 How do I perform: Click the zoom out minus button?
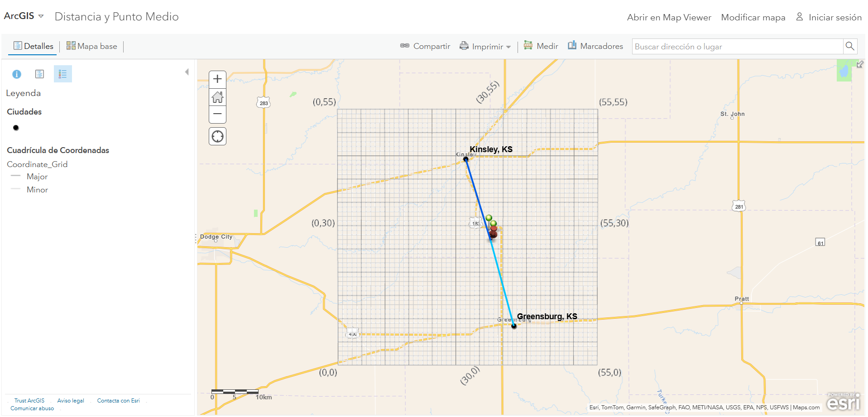point(217,114)
